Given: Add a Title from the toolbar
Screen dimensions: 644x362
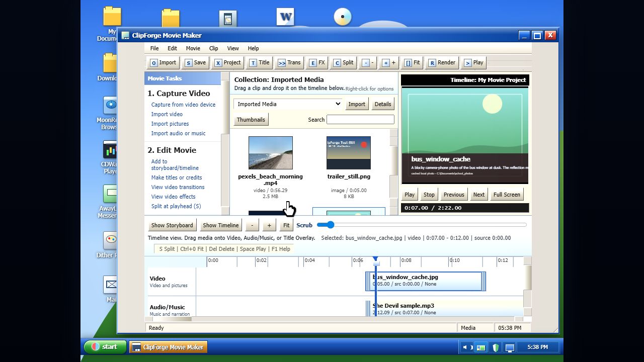Looking at the screenshot, I should click(x=260, y=63).
